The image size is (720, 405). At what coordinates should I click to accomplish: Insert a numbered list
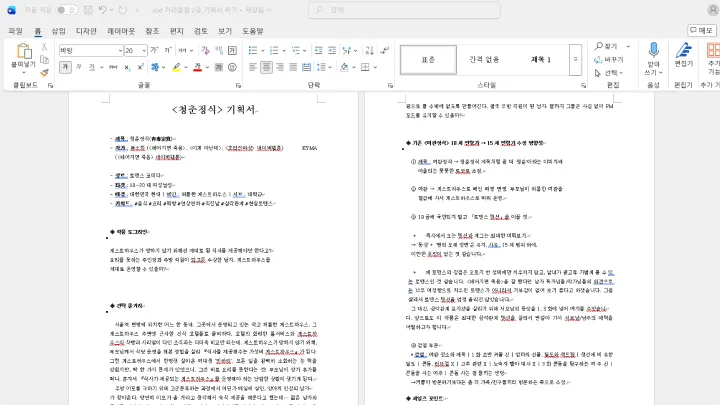[274, 50]
